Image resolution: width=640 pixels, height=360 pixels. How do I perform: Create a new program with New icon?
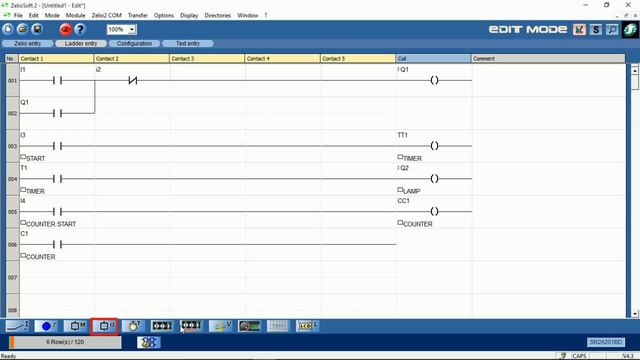(x=8, y=29)
